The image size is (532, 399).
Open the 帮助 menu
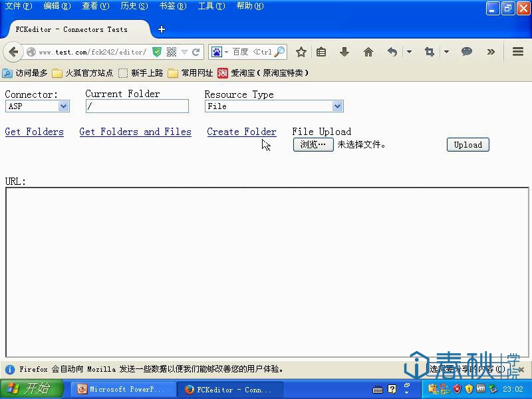pyautogui.click(x=250, y=6)
